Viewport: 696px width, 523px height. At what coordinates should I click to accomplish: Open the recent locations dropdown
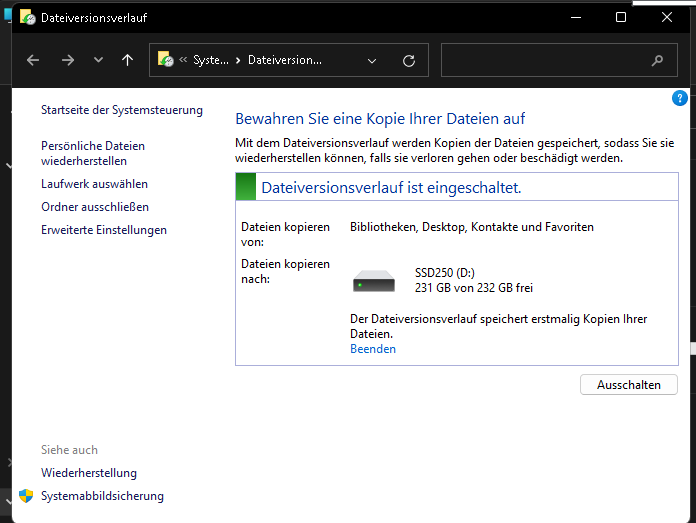tap(98, 60)
